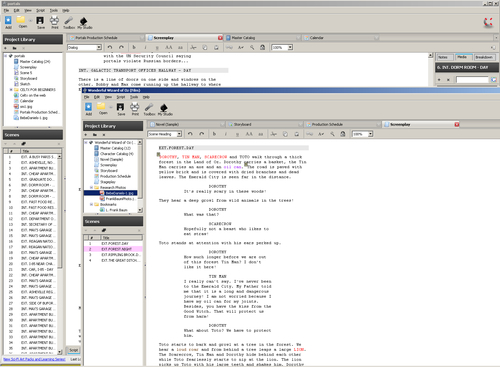
Task: Collapse Research Photos folder in Wizard of Oz library
Action: (92, 187)
